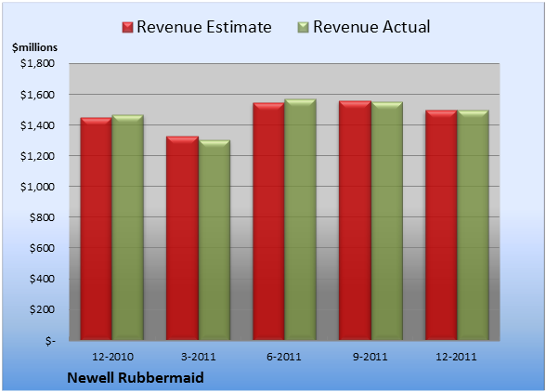This screenshot has width=546, height=392.
Task: Select the red estimate bar for 9-2011
Action: [x=355, y=220]
